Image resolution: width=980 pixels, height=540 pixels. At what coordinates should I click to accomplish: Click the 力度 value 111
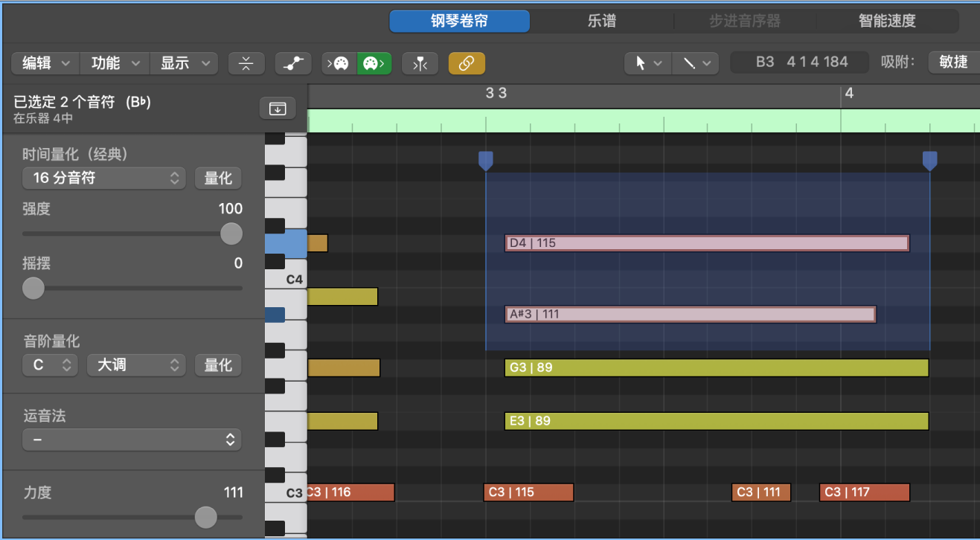[x=233, y=492]
